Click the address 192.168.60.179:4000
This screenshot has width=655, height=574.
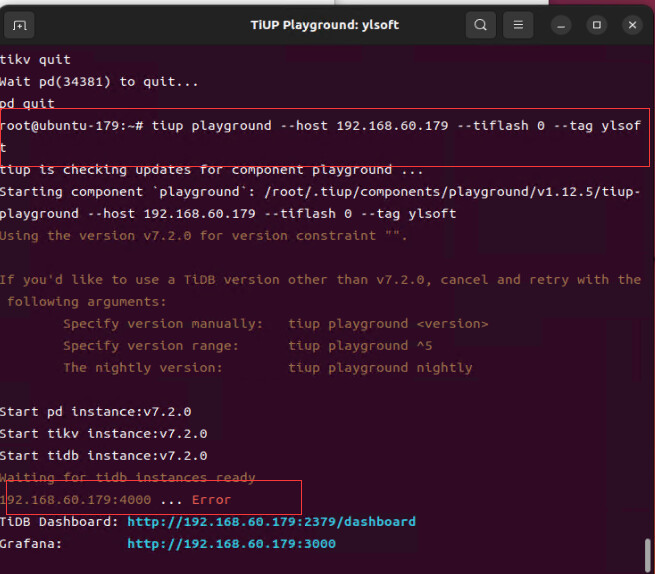pos(76,500)
